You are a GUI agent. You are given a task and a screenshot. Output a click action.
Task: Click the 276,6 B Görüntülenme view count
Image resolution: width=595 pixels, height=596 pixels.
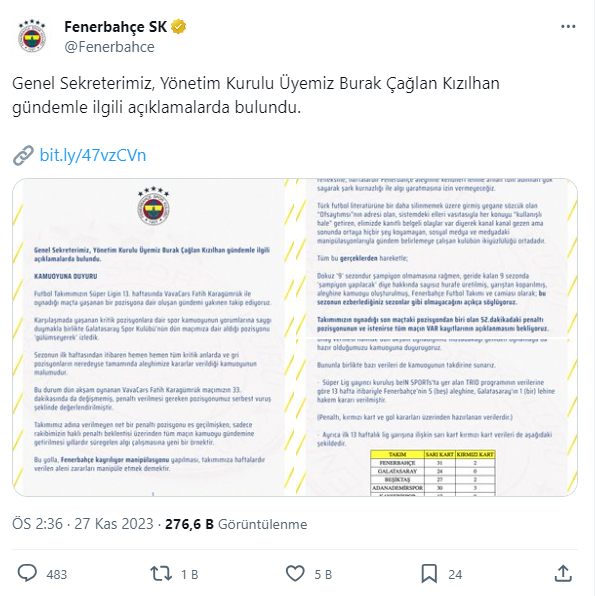(236, 524)
